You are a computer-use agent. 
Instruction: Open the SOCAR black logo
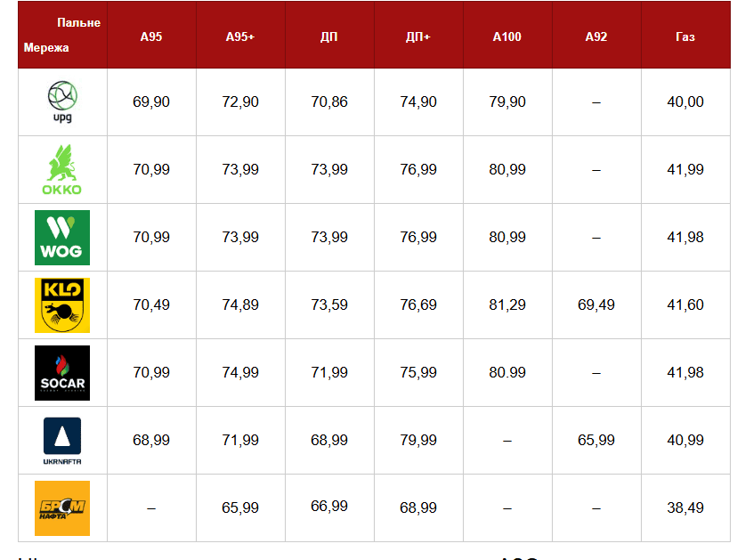[x=62, y=373]
